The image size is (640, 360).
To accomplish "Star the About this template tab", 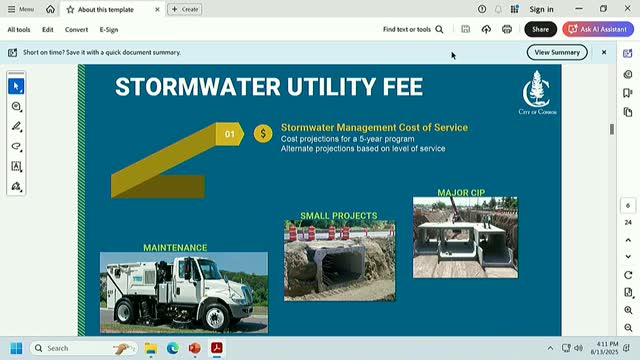I will tap(70, 9).
